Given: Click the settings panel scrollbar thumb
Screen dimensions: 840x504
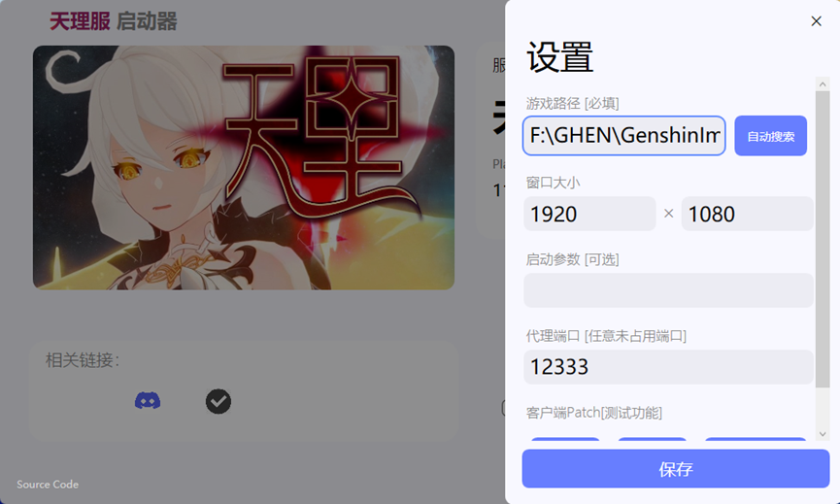Looking at the screenshot, I should 823,239.
